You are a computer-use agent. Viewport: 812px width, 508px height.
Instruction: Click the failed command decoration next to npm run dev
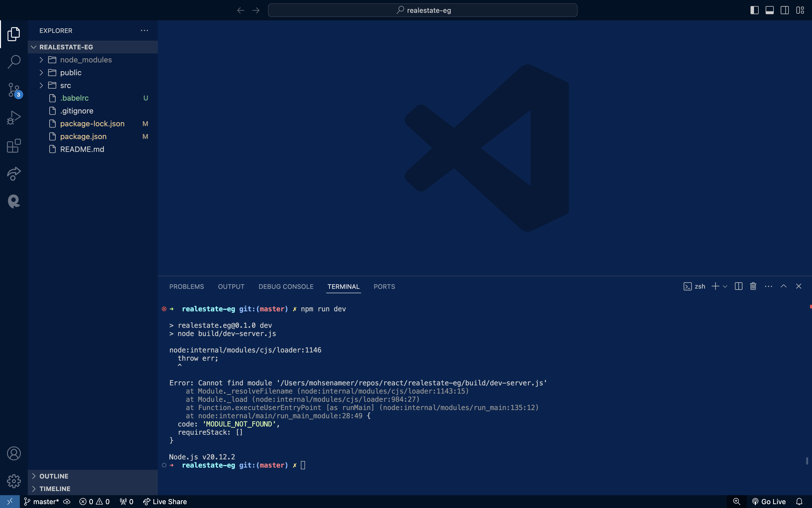[164, 309]
